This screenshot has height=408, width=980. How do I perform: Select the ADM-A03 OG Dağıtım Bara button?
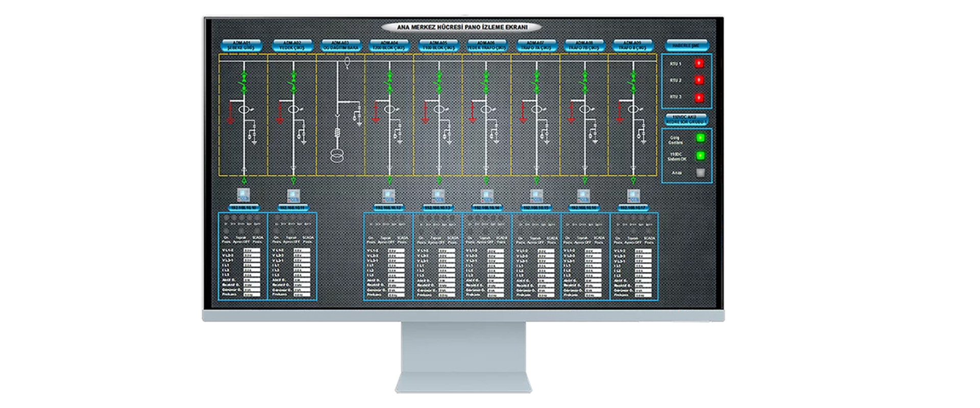coord(340,45)
